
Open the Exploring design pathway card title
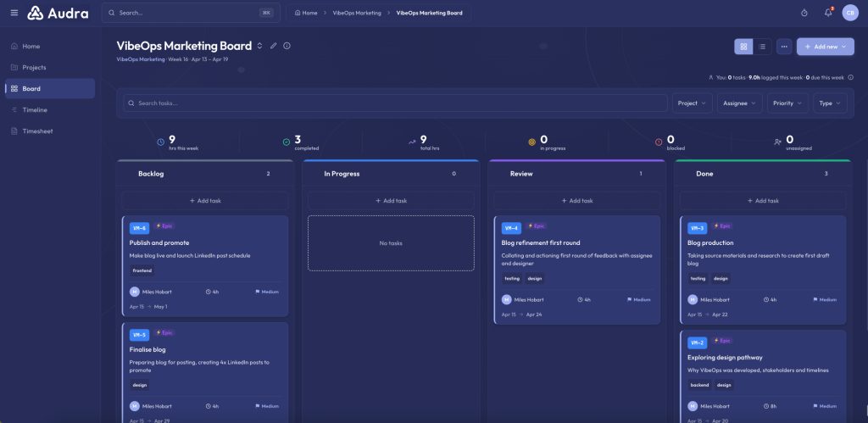click(x=725, y=357)
